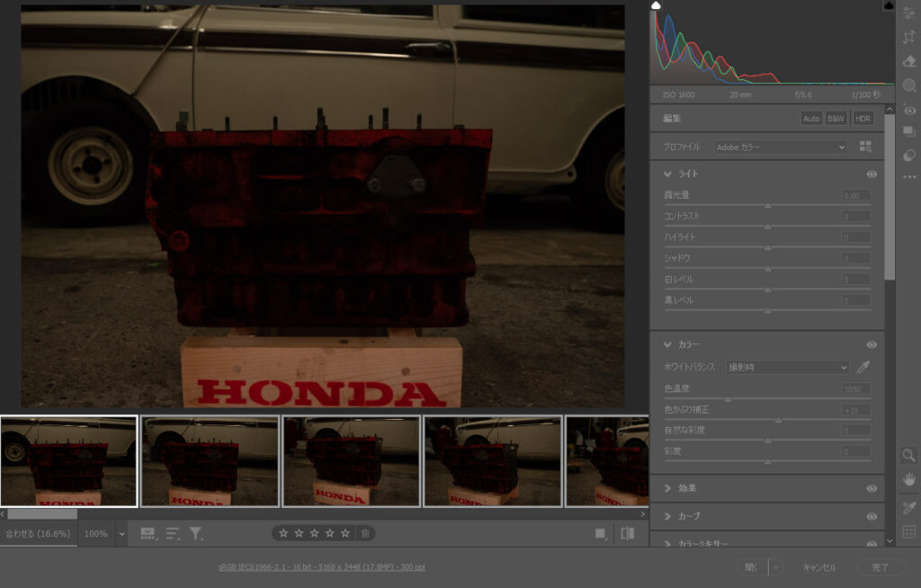Toggle the grid overlay icon
The height and width of the screenshot is (588, 921).
tap(909, 531)
